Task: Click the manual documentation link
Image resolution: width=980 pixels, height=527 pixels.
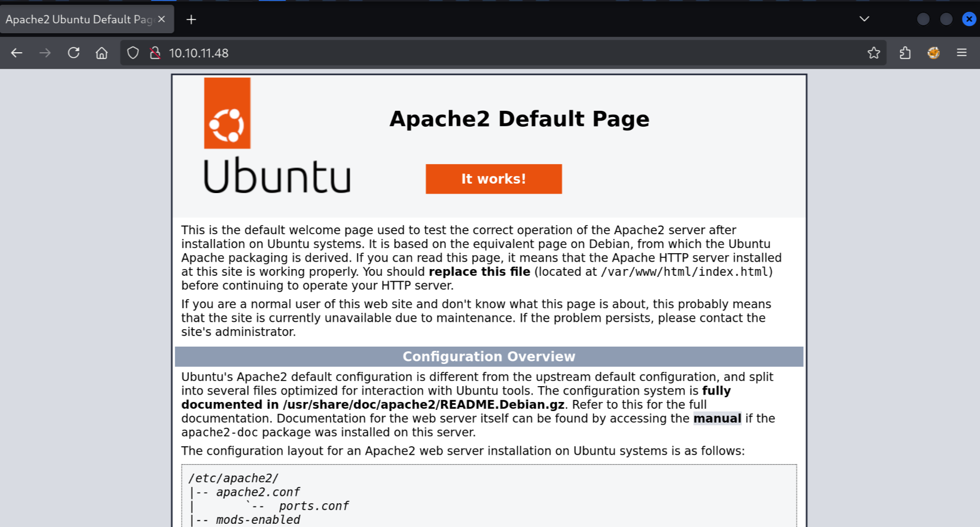Action: pos(717,418)
